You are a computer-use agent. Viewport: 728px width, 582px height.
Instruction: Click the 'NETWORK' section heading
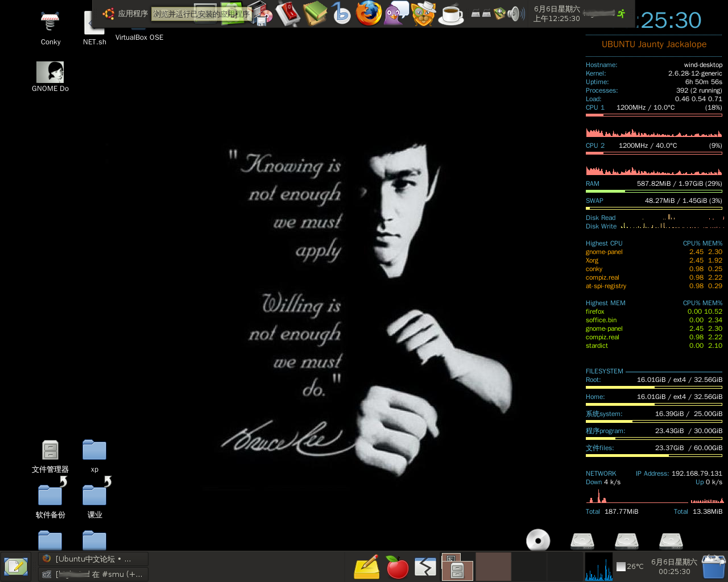[601, 473]
